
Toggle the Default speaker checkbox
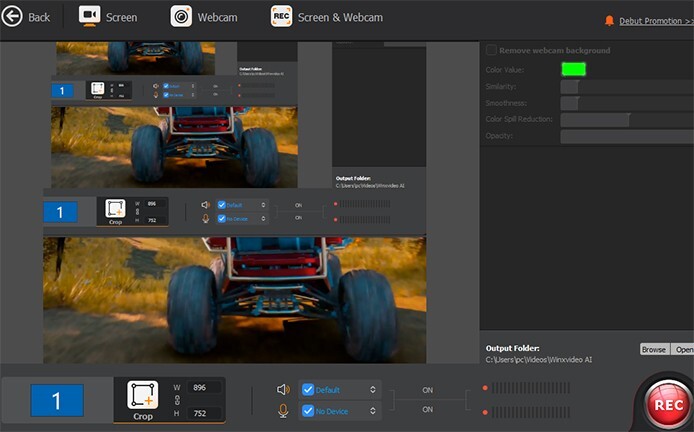308,390
